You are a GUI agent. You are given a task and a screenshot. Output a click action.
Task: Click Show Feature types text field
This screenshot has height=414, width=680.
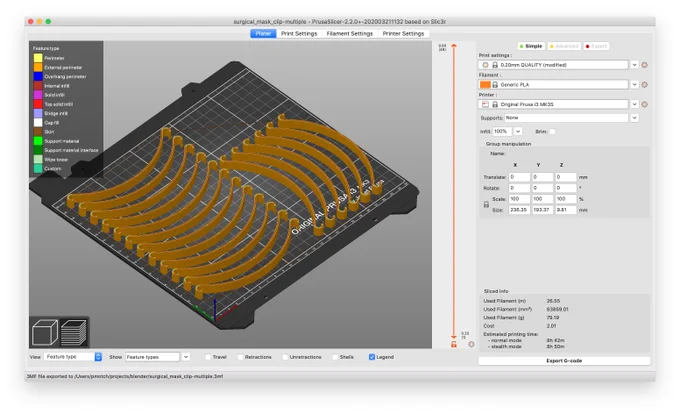[152, 357]
